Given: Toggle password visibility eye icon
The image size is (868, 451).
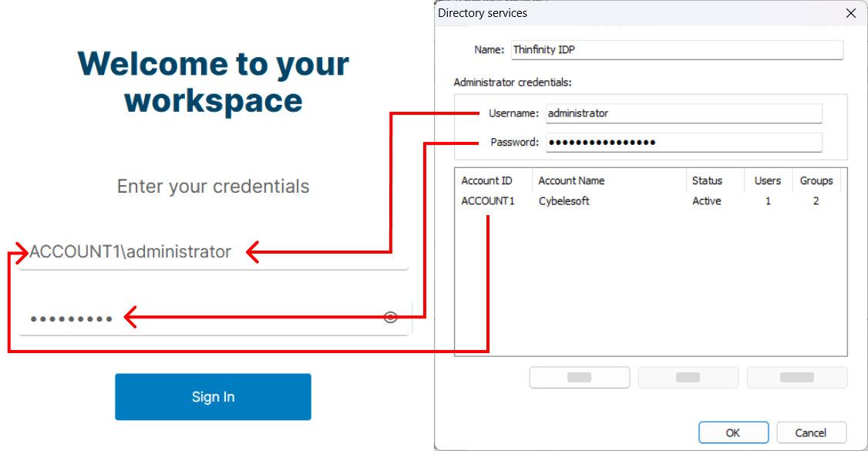Looking at the screenshot, I should [390, 317].
